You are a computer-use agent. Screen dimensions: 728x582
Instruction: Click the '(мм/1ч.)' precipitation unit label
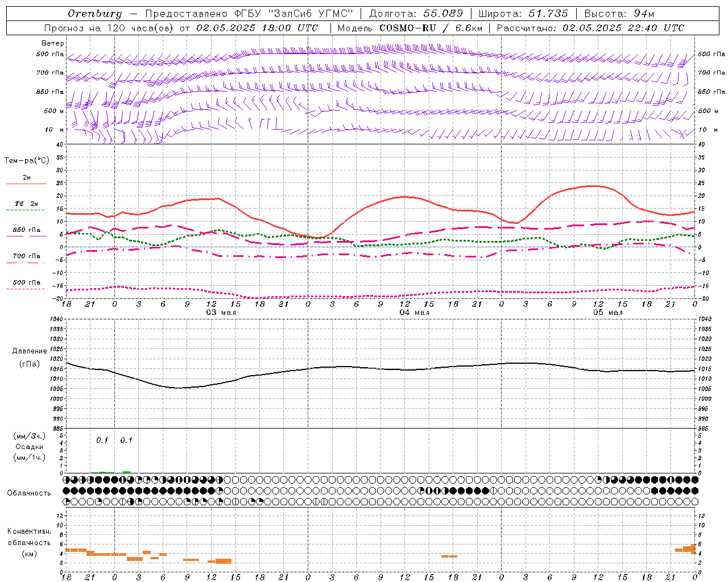pos(30,458)
